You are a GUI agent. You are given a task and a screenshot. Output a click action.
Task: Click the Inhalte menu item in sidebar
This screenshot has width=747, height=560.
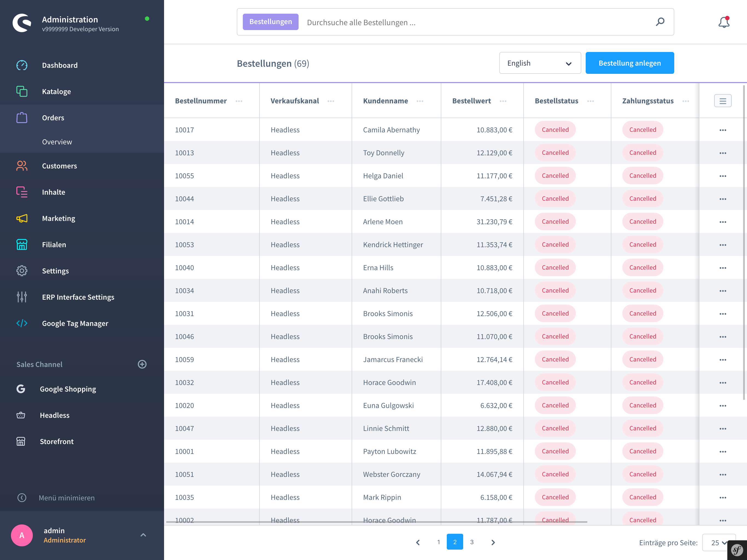(53, 192)
